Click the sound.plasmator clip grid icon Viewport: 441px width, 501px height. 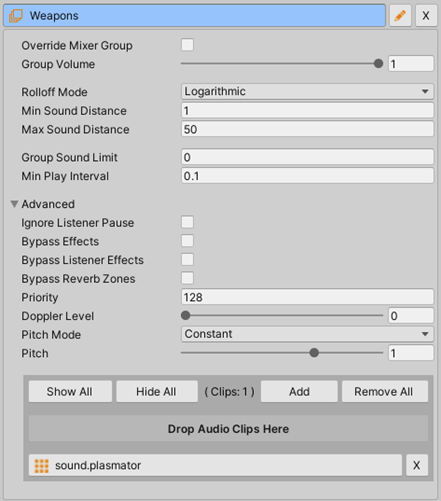(42, 465)
